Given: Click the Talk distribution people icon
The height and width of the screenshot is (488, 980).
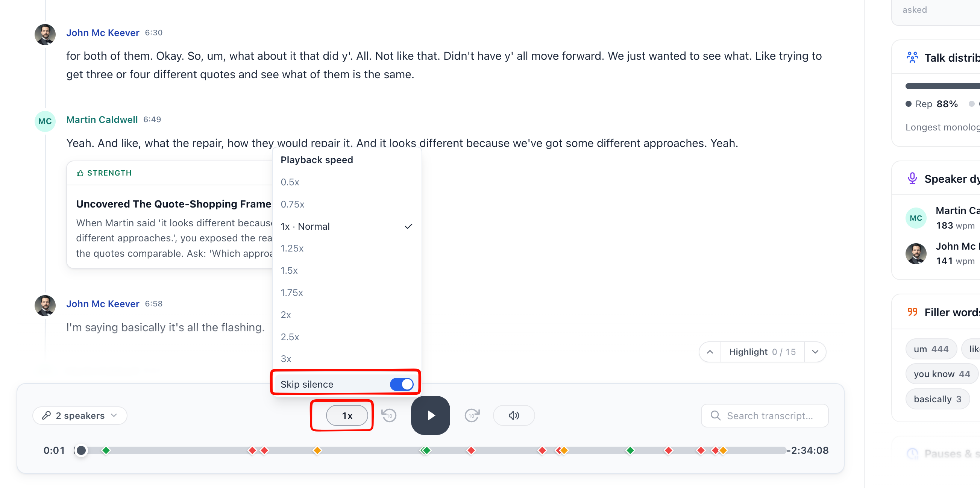Looking at the screenshot, I should pyautogui.click(x=912, y=58).
